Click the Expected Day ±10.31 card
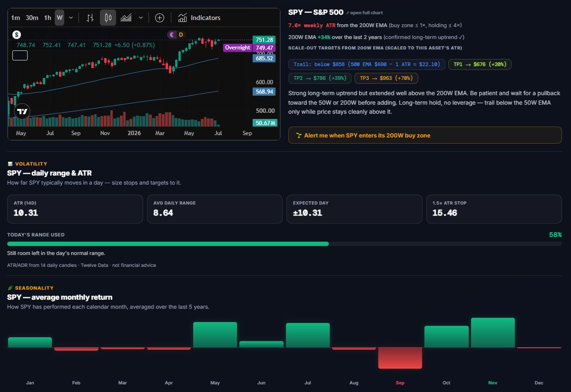571x392 pixels. (x=354, y=209)
